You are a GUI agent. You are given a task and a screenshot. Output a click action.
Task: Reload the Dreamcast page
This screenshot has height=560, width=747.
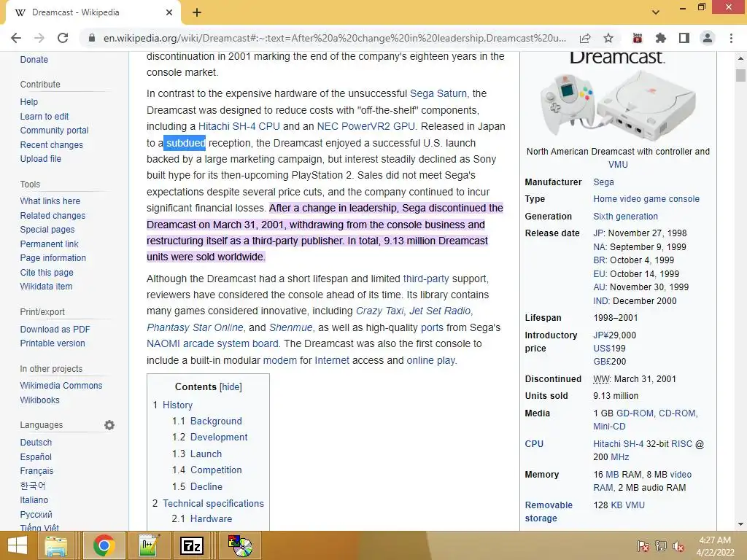(x=63, y=38)
